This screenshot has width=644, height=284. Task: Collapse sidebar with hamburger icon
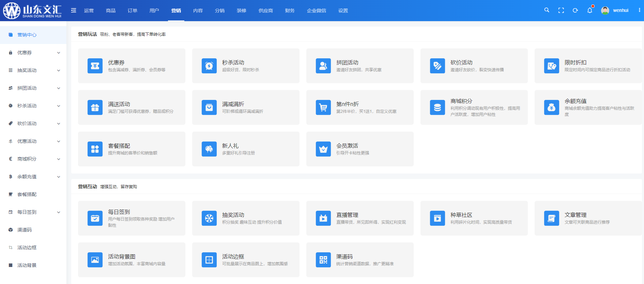pyautogui.click(x=74, y=10)
